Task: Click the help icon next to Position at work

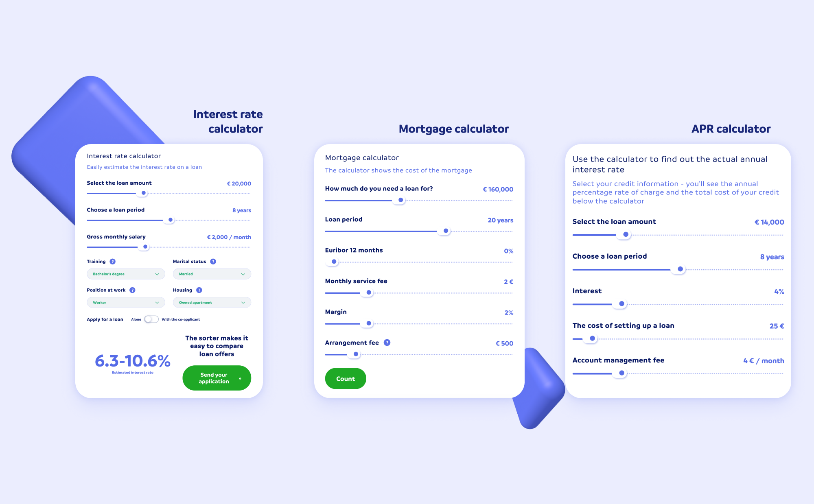Action: [x=132, y=290]
